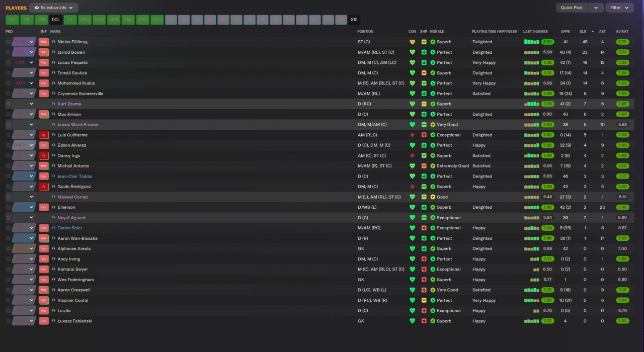Click Luizão's Hol status badge
Viewport: 644px width, 352px height.
pos(44,311)
